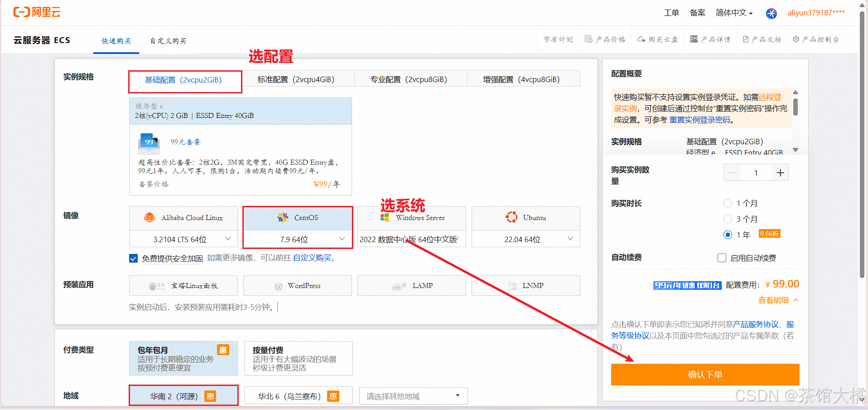The width and height of the screenshot is (868, 410).
Task: Open the Aliyun logo home link
Action: (x=37, y=12)
